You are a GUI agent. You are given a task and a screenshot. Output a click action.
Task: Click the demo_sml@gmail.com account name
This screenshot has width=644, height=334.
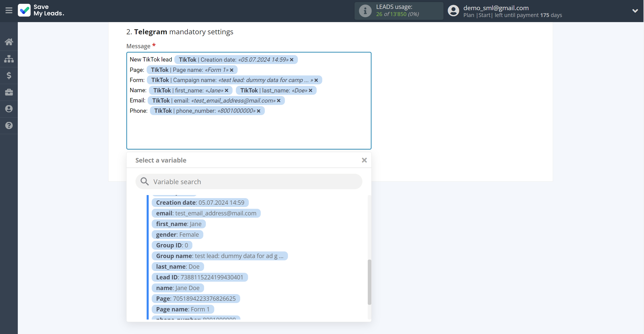[x=496, y=8]
